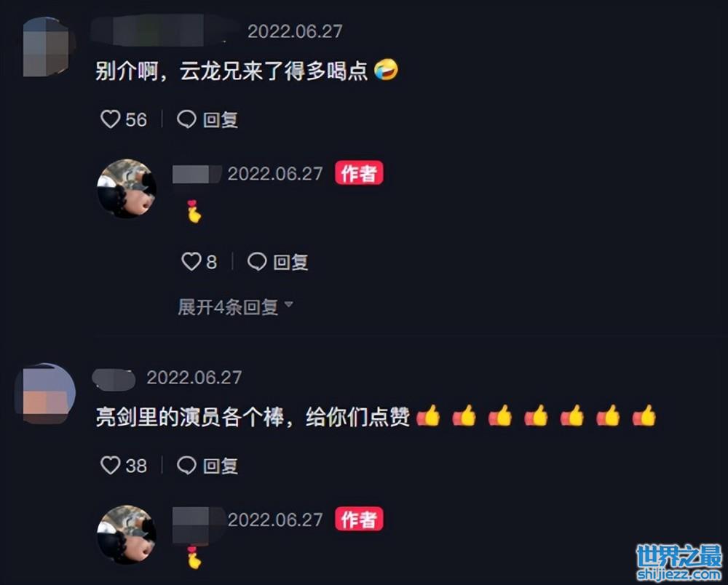Like the comment with 38 likes
Screen dimensions: 728x585
click(111, 465)
